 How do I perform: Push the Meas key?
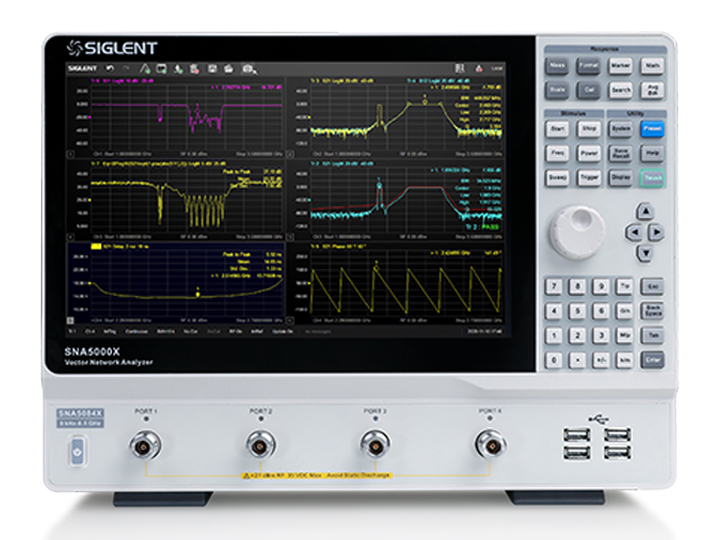point(557,66)
